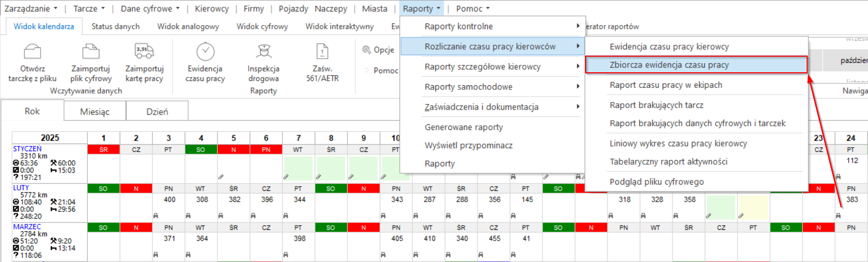Click the Pomoc help item in ribbon
The width and height of the screenshot is (868, 262).
point(381,70)
